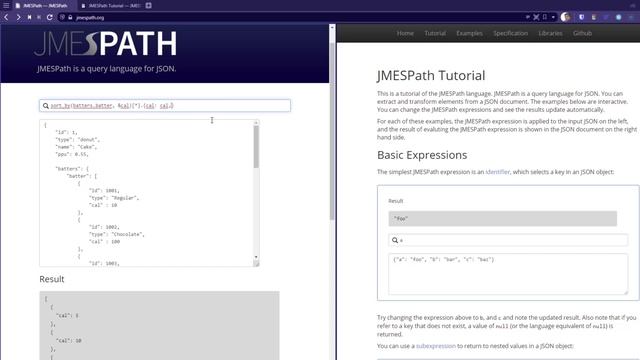Screen dimensions: 640x360
Task: Click the resize handle of the tutorial JSON textarea
Action: pos(625,292)
